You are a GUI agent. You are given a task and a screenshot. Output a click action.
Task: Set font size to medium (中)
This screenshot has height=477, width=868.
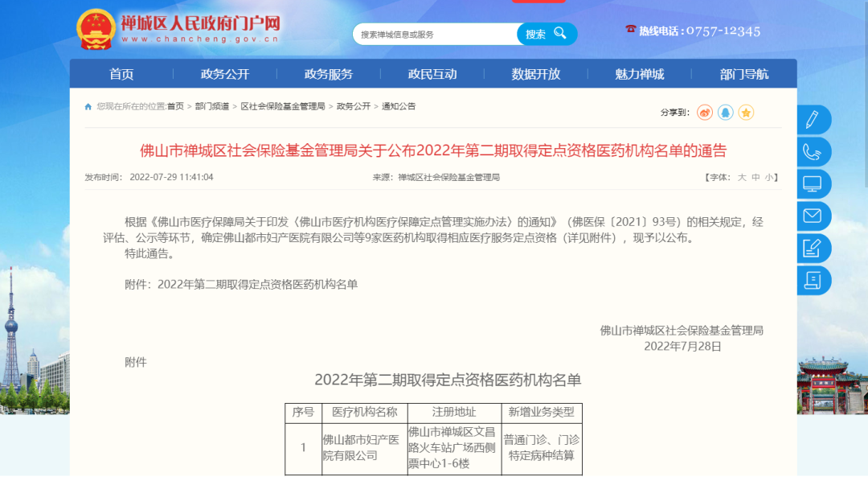tap(755, 178)
